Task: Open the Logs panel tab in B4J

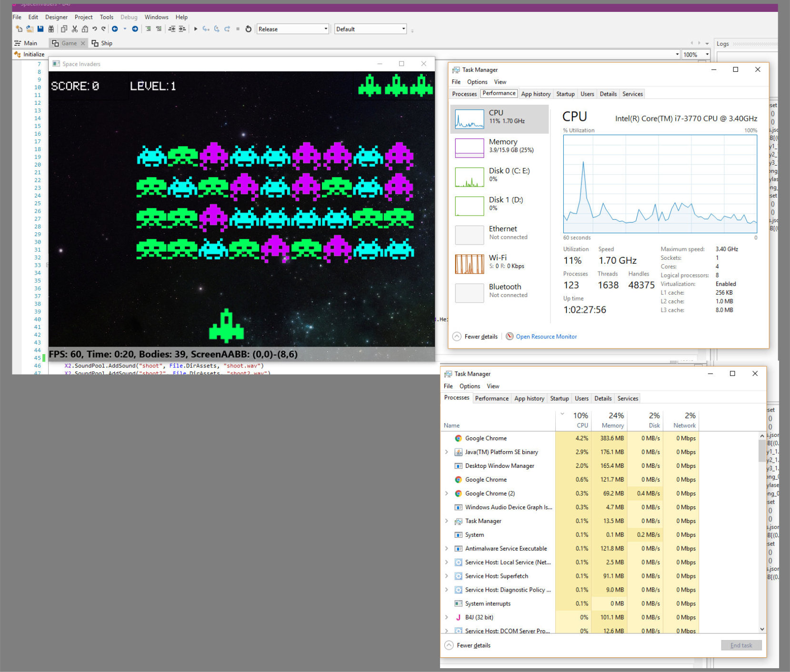Action: [x=723, y=44]
